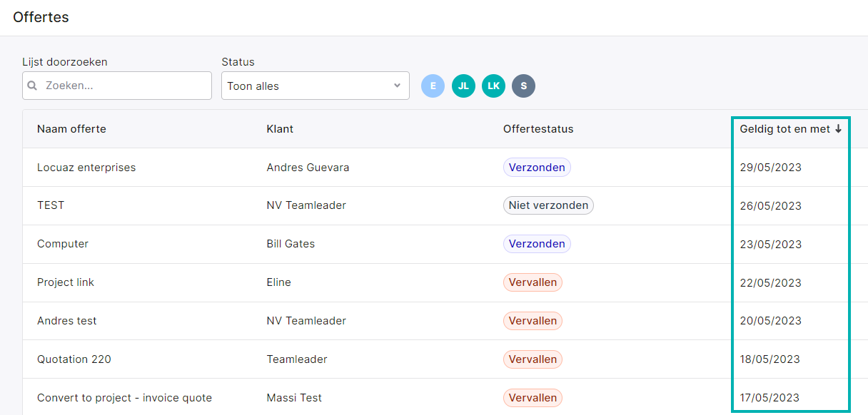Viewport: 868px width, 415px height.
Task: Open the Andres test quotation
Action: pos(67,321)
